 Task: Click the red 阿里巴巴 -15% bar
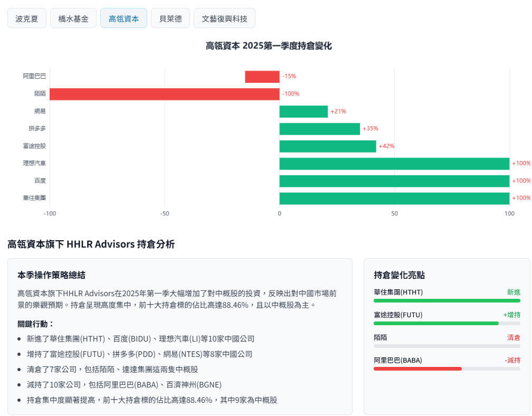coord(262,77)
